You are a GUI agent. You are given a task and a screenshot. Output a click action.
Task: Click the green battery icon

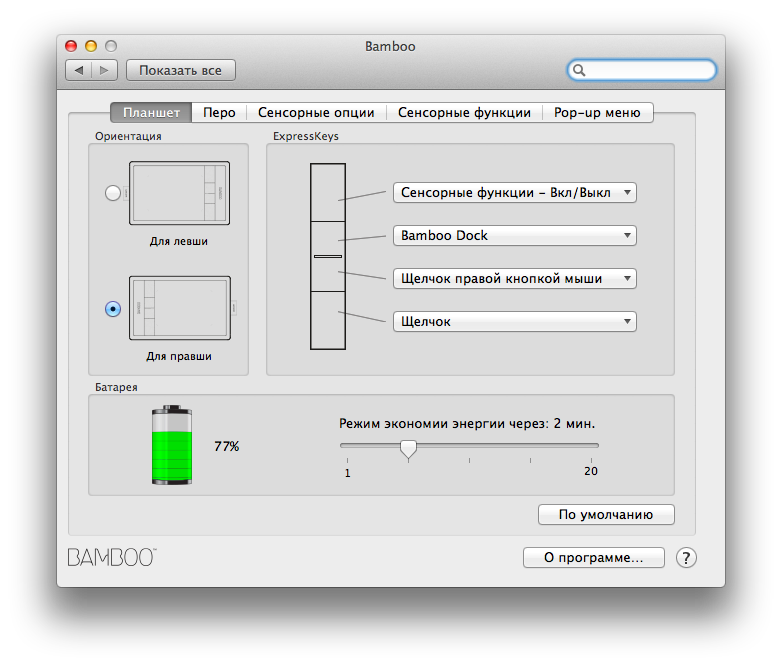coord(172,445)
